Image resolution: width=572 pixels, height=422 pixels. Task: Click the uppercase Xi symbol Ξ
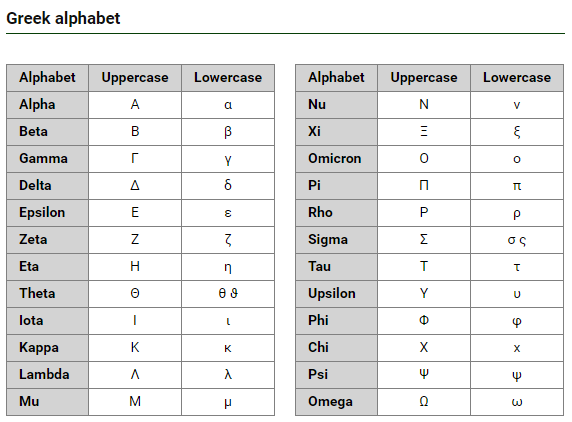424,131
